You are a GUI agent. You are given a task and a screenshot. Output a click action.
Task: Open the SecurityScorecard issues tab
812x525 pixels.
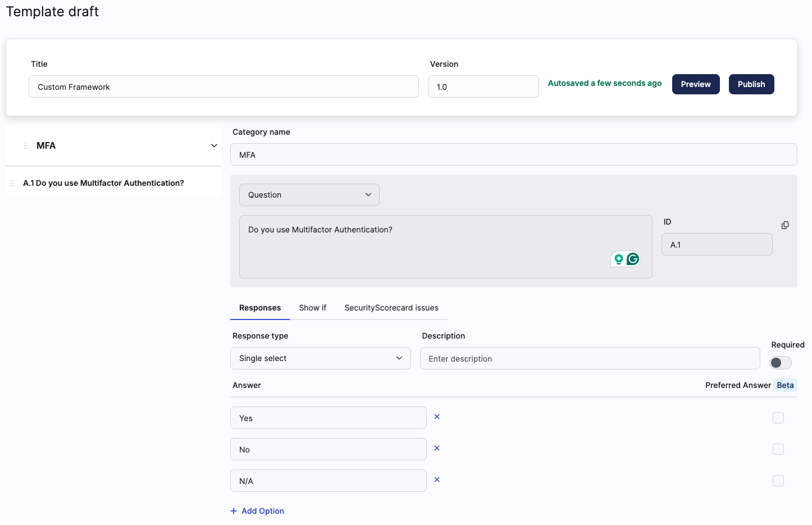[x=391, y=308]
